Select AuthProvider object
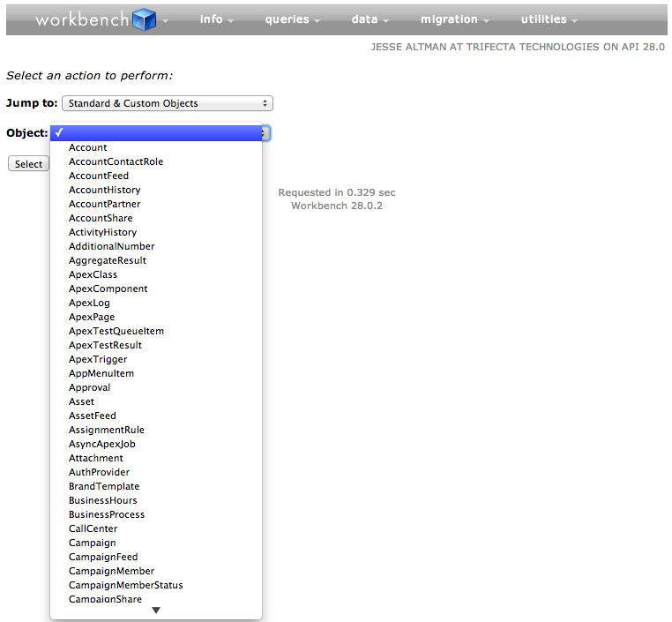Viewport: 672px width, 622px height. (x=156, y=472)
